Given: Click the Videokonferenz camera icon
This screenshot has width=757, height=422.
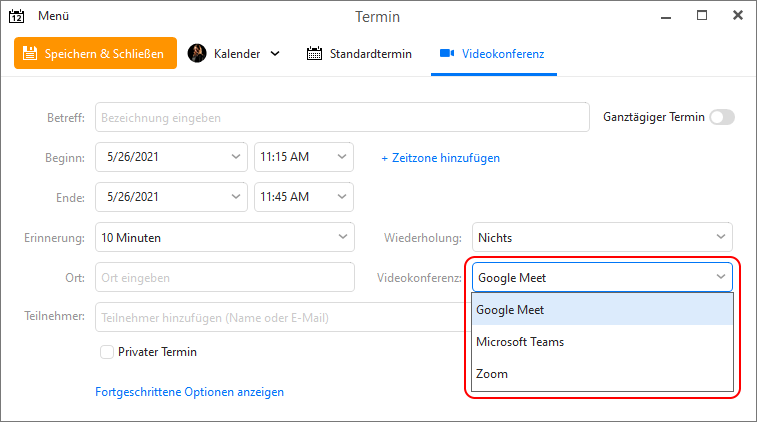Looking at the screenshot, I should tap(447, 53).
